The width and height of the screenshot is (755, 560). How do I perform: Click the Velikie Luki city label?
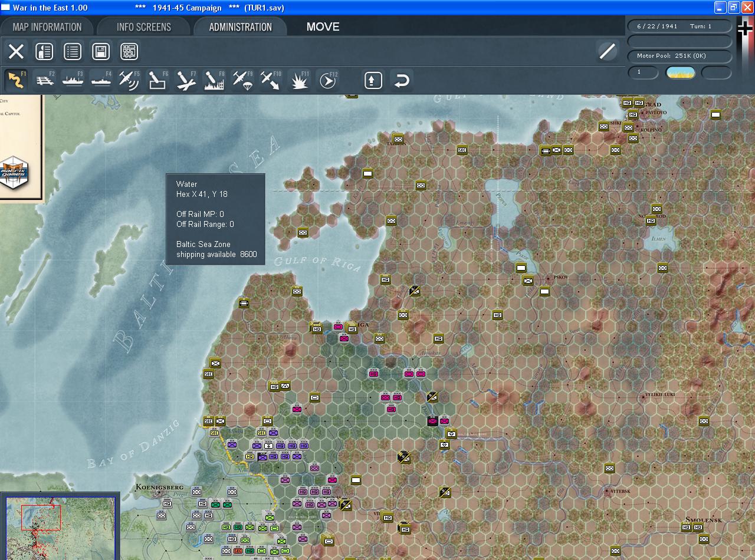coord(660,394)
